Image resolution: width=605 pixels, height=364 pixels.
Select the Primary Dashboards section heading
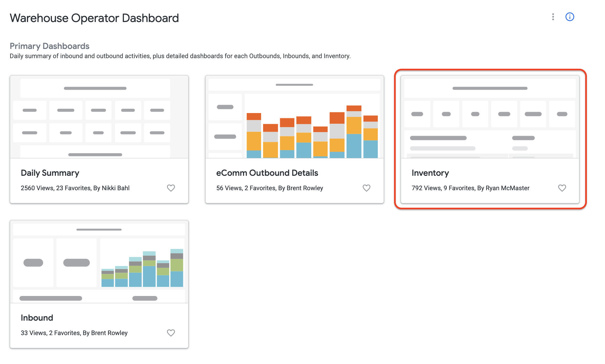[x=50, y=46]
